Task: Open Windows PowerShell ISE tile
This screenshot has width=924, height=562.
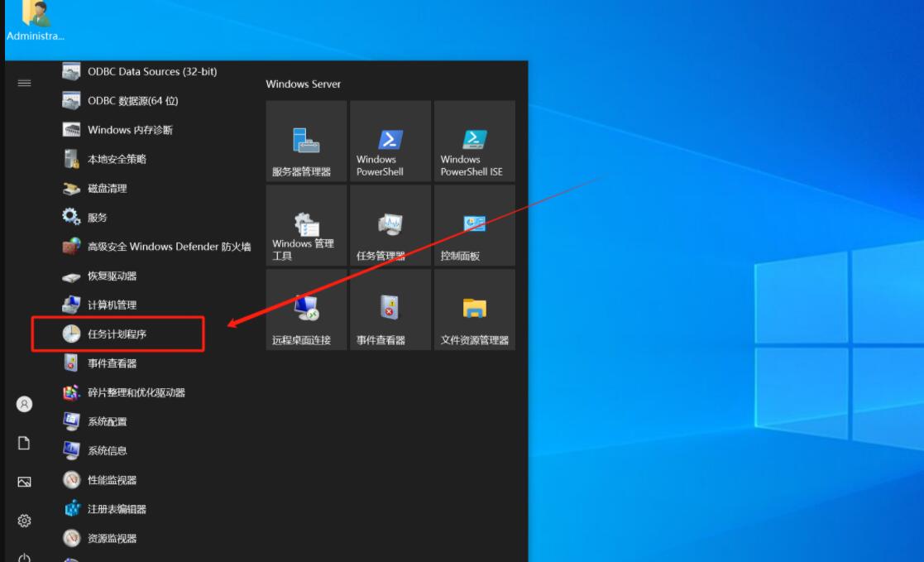Action: coord(474,141)
